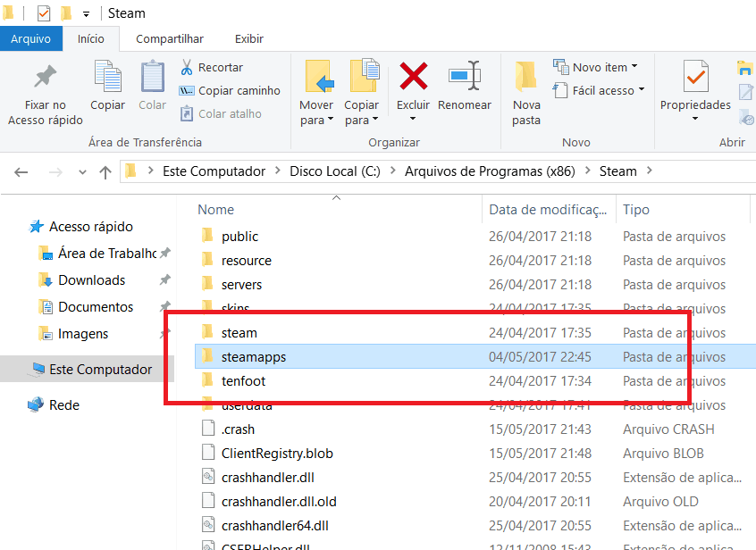Open Imagens in quick access
The height and width of the screenshot is (550, 756).
pos(74,334)
